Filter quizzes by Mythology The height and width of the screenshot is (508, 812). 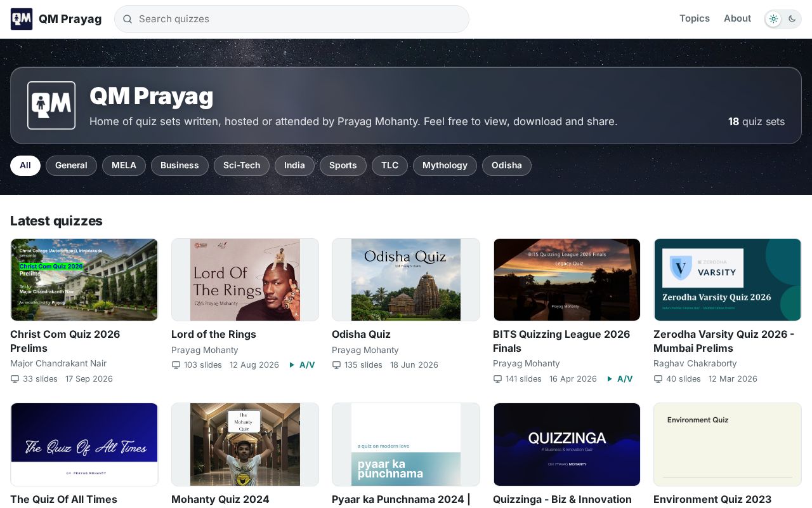coord(445,166)
